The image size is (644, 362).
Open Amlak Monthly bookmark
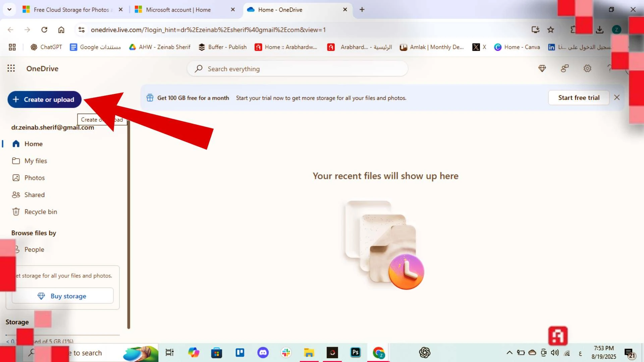(x=432, y=47)
